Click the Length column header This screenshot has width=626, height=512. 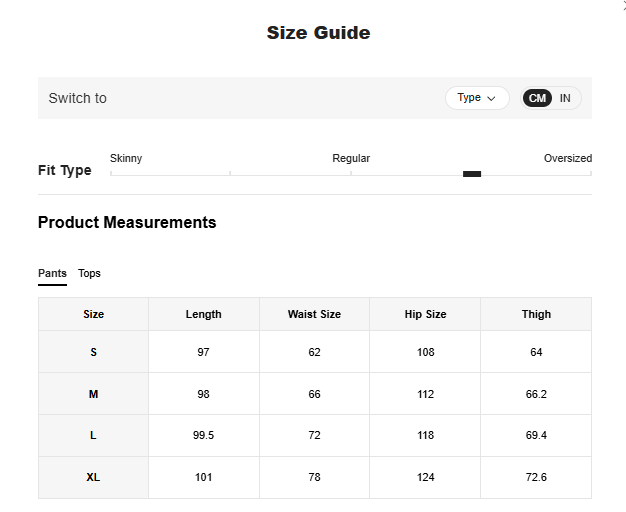203,314
